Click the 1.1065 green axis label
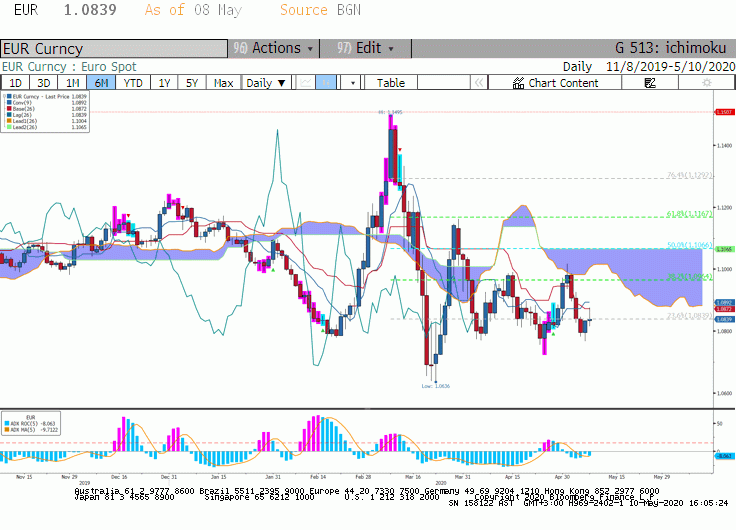Screen dimensions: 736x530 [724, 249]
